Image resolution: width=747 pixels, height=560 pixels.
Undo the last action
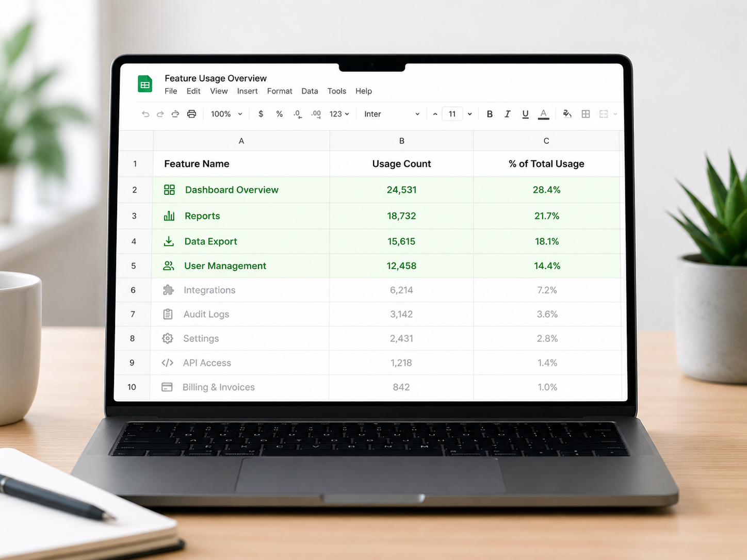[145, 114]
